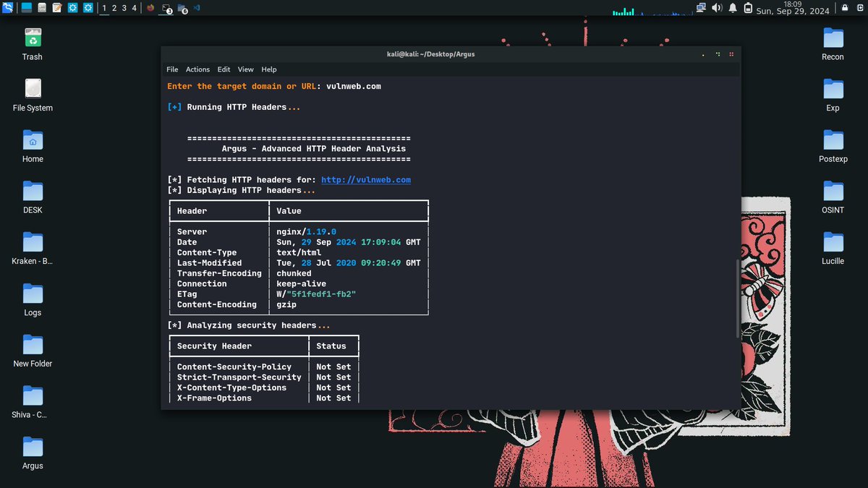The height and width of the screenshot is (488, 868).
Task: Follow the vulnweb.com hyperlink
Action: point(366,179)
